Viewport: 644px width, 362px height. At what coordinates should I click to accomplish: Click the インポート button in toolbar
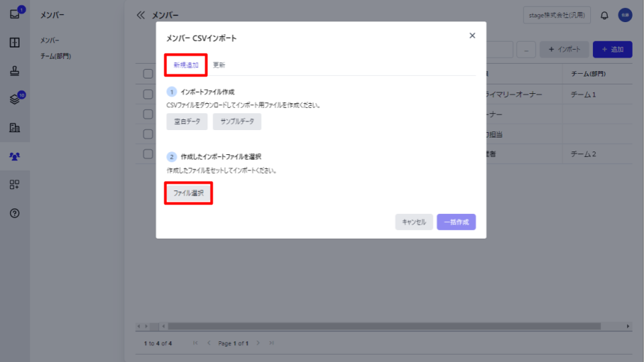564,49
